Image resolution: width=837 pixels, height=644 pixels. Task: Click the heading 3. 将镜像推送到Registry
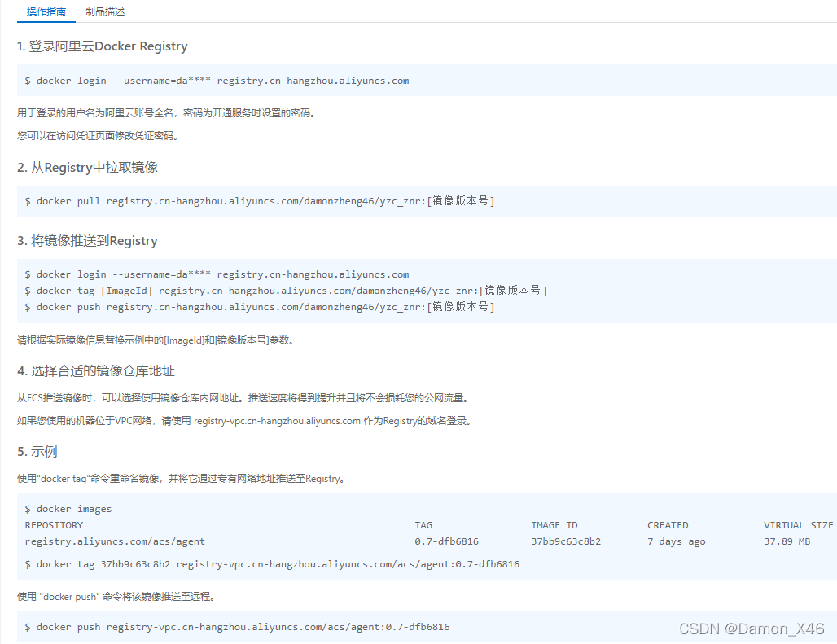click(x=88, y=241)
